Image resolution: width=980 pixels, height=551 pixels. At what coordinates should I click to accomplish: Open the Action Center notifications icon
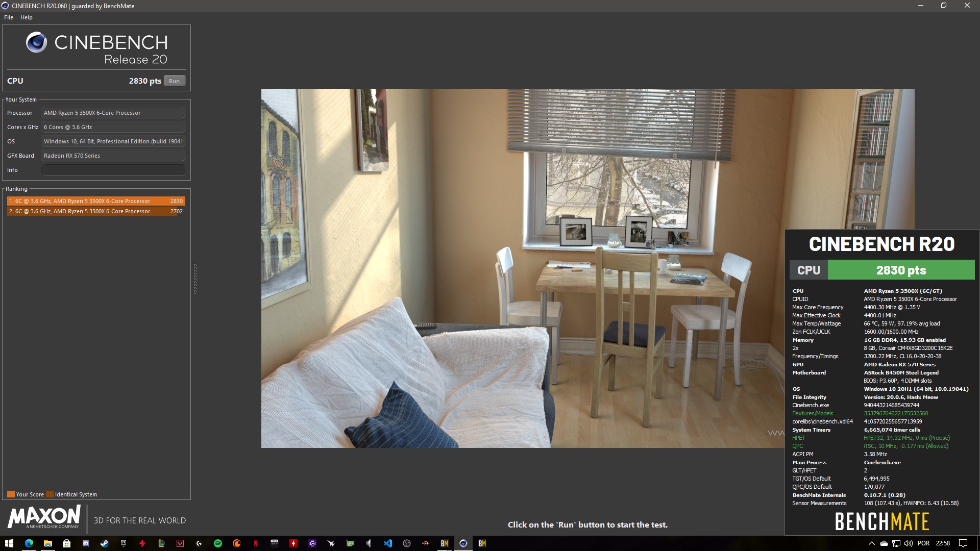click(x=963, y=543)
